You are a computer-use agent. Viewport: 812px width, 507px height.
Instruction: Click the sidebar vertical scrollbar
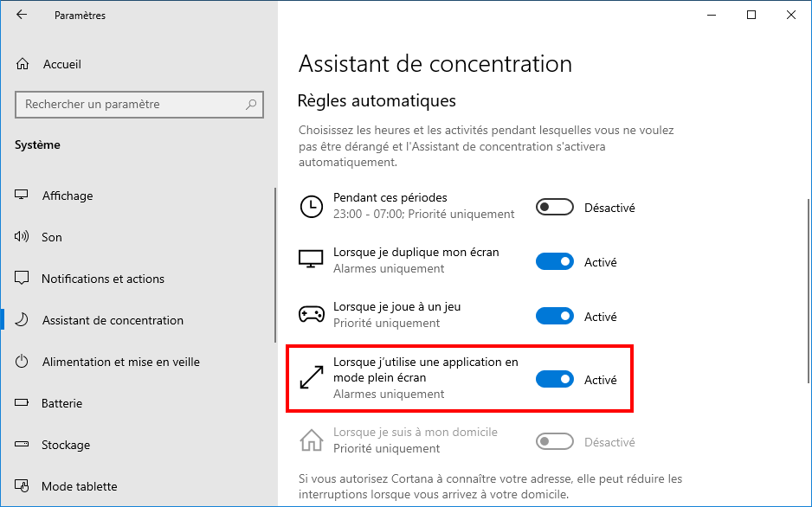coord(275,265)
